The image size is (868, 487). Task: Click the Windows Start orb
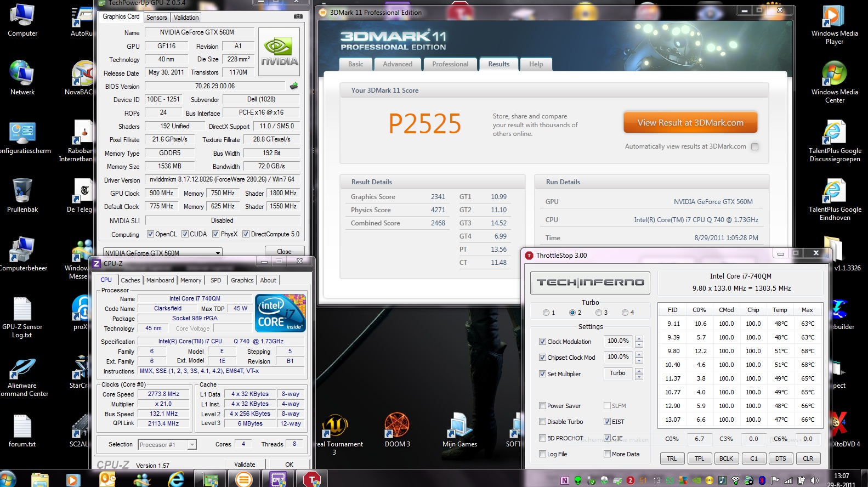pyautogui.click(x=8, y=479)
